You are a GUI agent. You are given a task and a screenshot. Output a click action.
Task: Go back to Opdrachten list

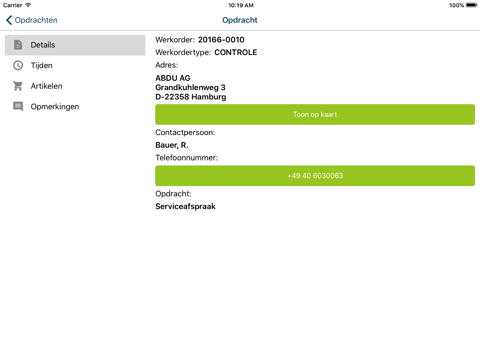point(32,20)
